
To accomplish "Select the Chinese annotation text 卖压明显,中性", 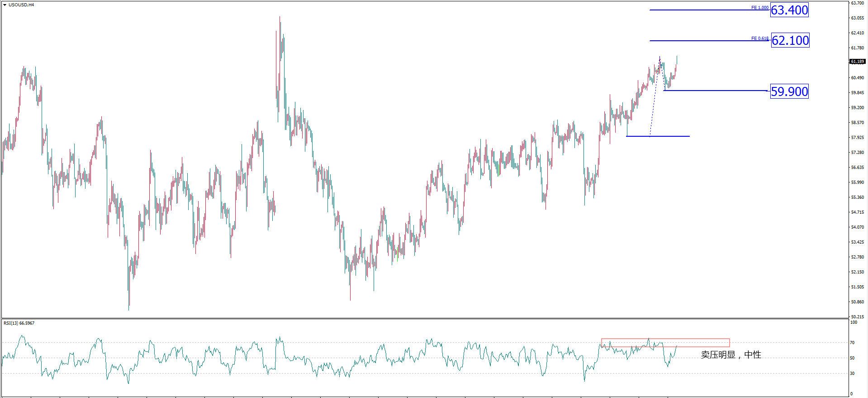I will 731,355.
